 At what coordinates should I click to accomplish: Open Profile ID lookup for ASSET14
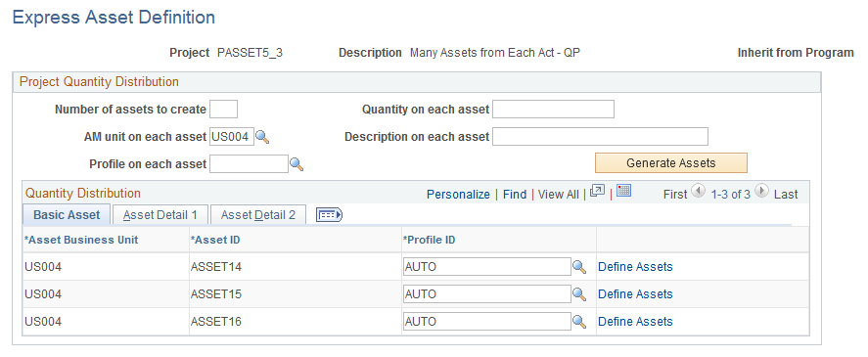[579, 267]
